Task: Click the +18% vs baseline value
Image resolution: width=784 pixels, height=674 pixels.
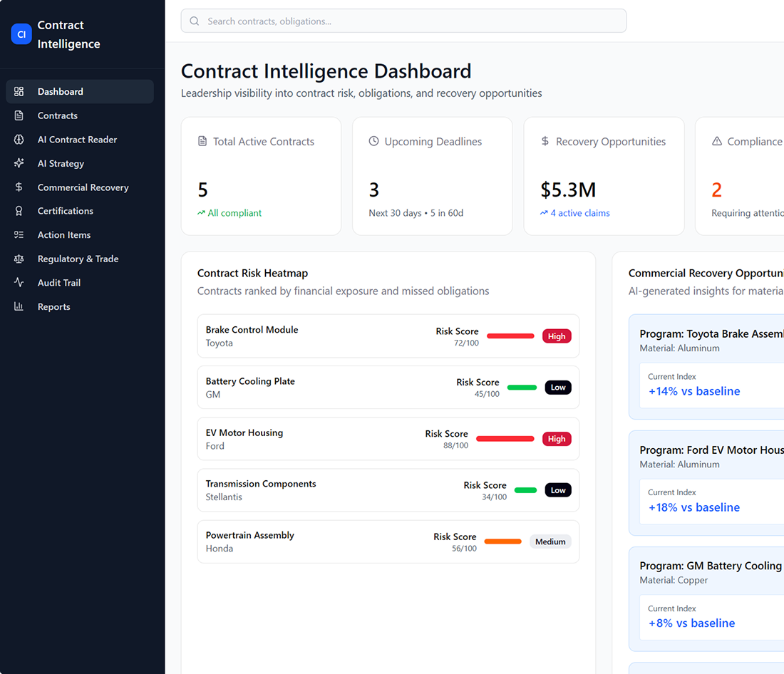Action: point(694,507)
